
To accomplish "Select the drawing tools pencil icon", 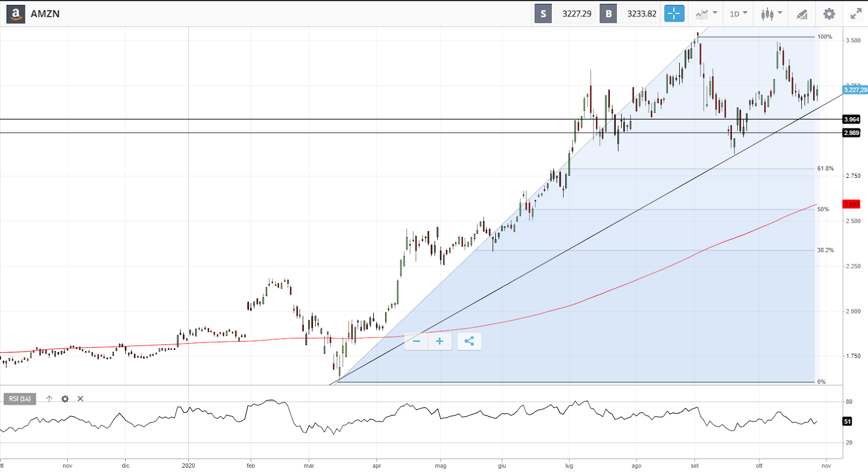I will 802,14.
